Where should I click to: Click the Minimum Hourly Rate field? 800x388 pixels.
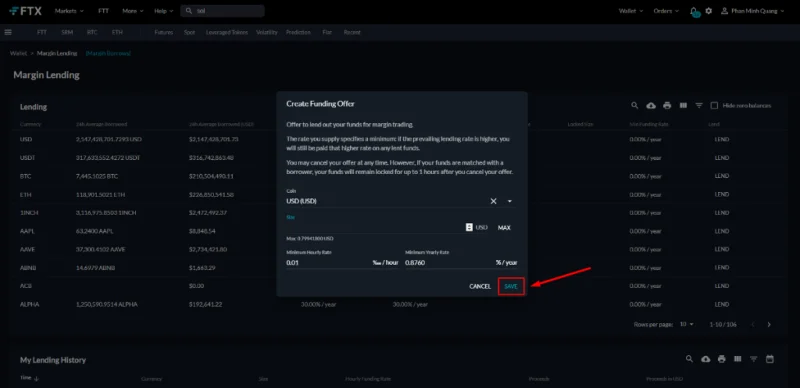328,262
